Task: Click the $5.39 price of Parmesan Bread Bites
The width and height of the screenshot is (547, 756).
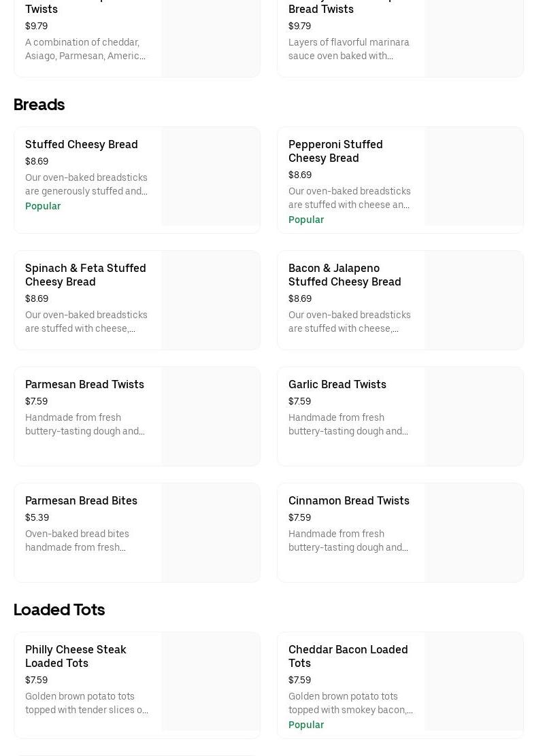Action: (37, 517)
